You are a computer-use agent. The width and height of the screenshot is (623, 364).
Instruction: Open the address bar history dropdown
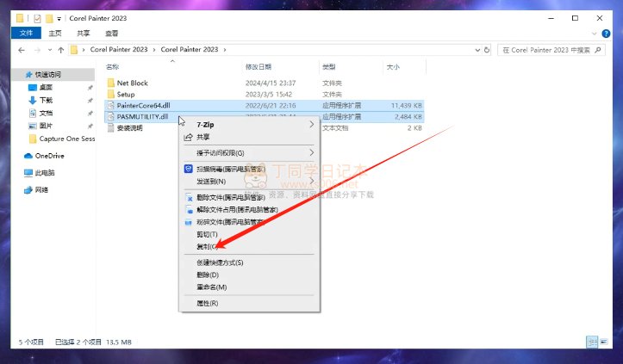click(x=477, y=50)
